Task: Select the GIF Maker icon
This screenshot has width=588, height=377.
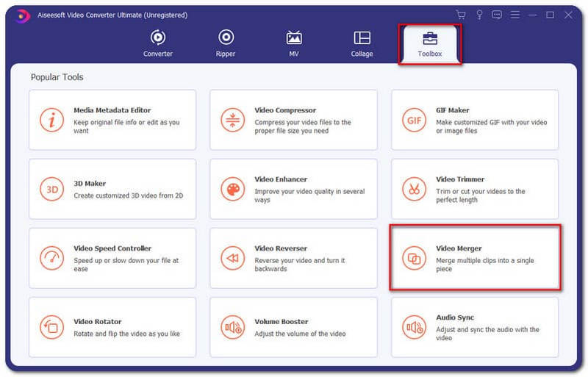Action: [414, 121]
